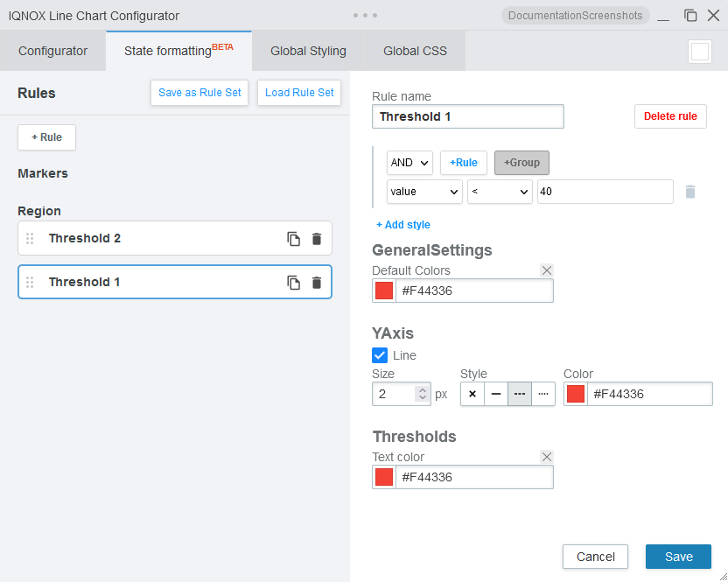
Task: Clear the Default Colors style
Action: click(x=547, y=270)
